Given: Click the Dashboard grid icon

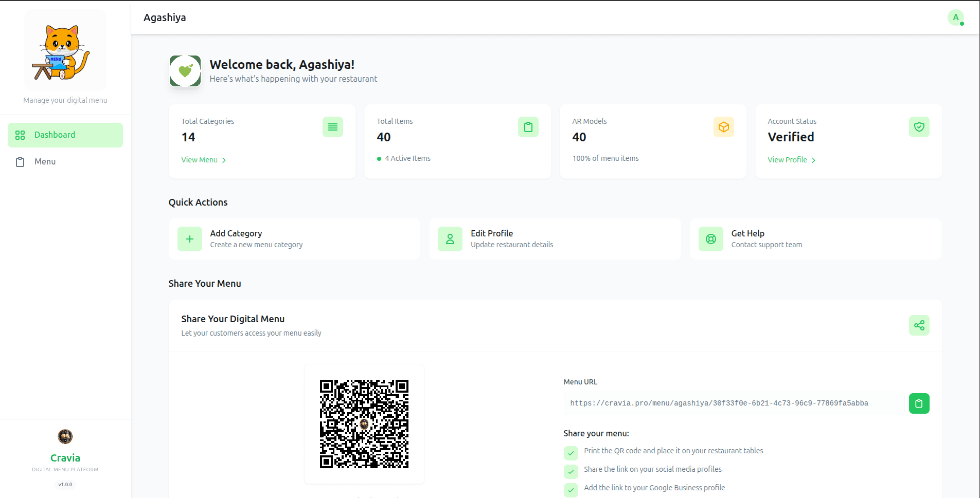Looking at the screenshot, I should tap(20, 135).
